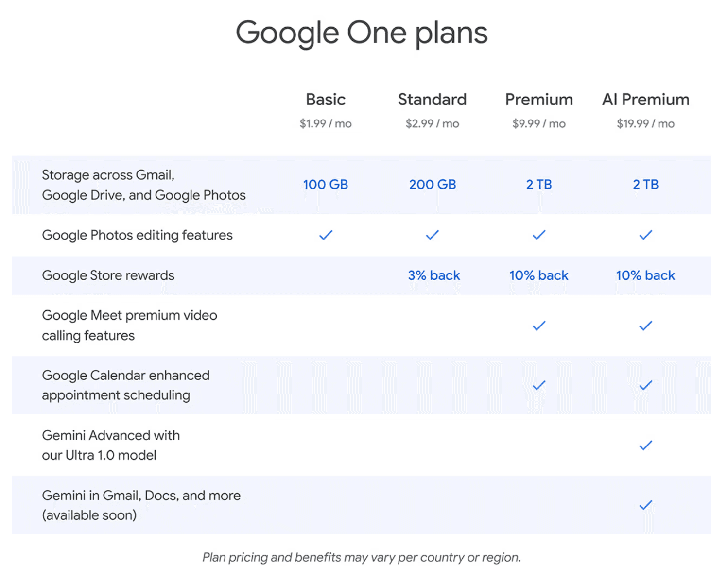Click the Google Store rewards row label
728x583 pixels.
click(108, 275)
